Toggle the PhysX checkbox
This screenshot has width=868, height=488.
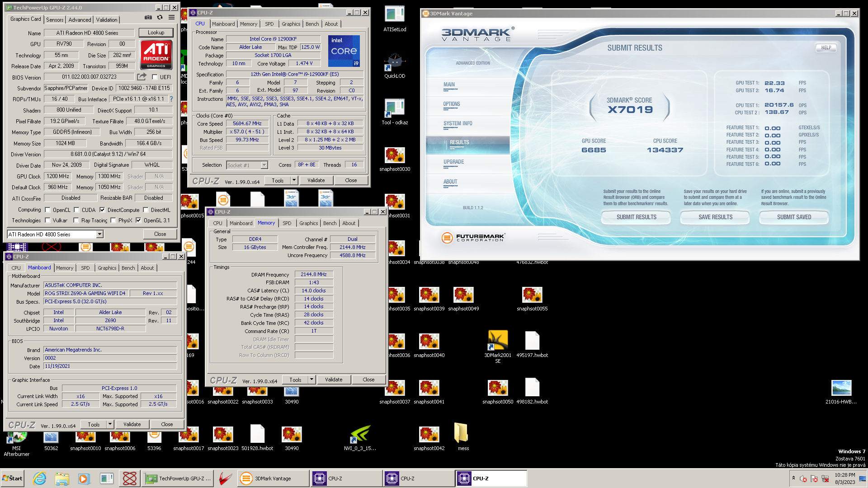pos(113,221)
